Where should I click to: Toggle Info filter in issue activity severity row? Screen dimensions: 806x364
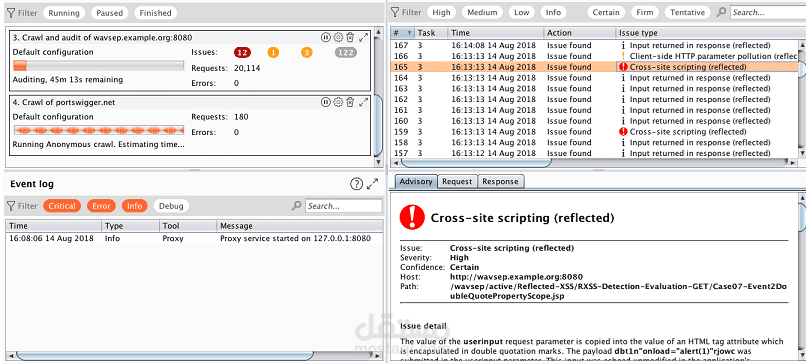(x=553, y=12)
